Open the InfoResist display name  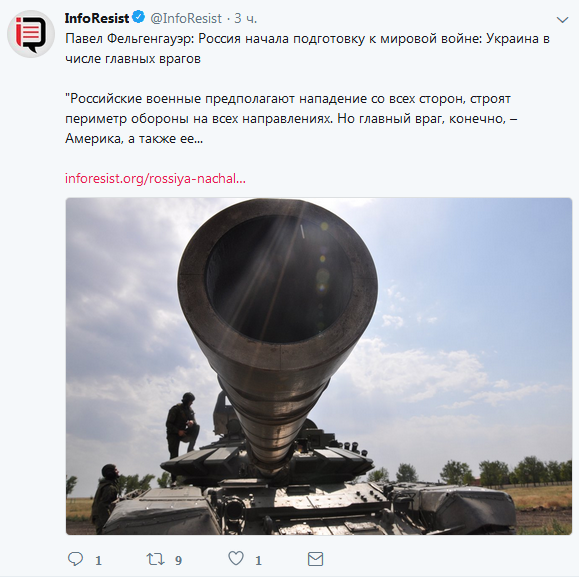pyautogui.click(x=97, y=18)
